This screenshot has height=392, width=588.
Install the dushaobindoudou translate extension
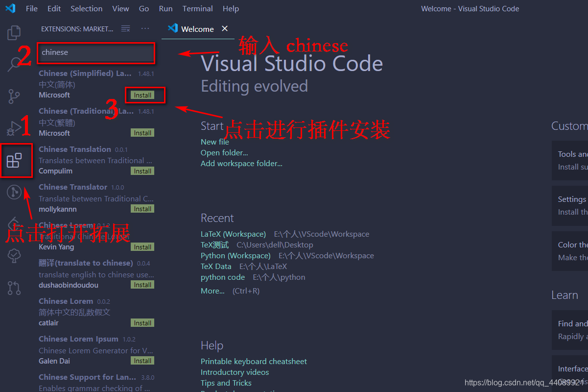click(142, 285)
